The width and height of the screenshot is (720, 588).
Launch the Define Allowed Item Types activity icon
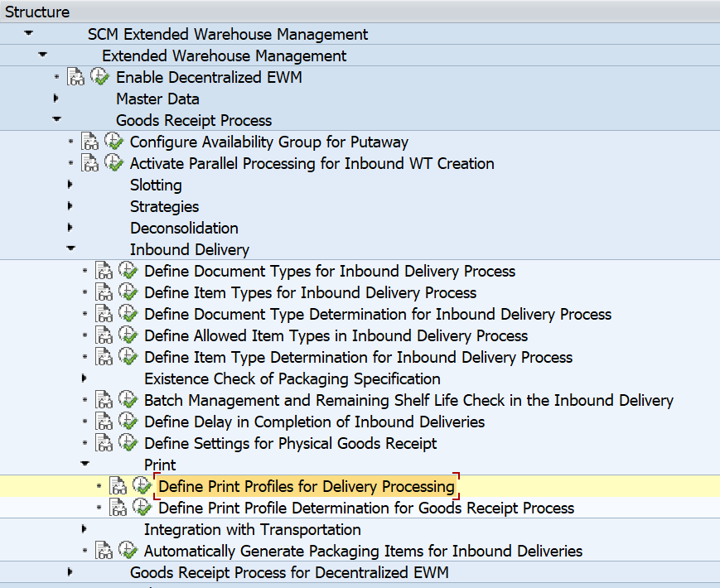coord(128,335)
